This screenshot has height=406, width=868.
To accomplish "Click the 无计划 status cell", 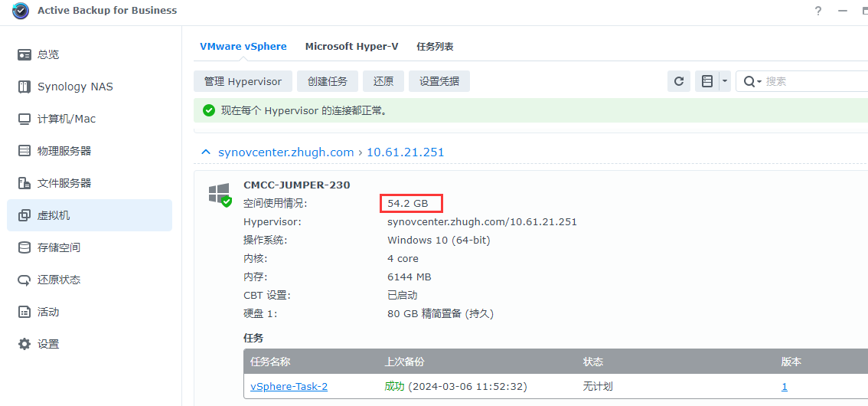I will pyautogui.click(x=598, y=387).
